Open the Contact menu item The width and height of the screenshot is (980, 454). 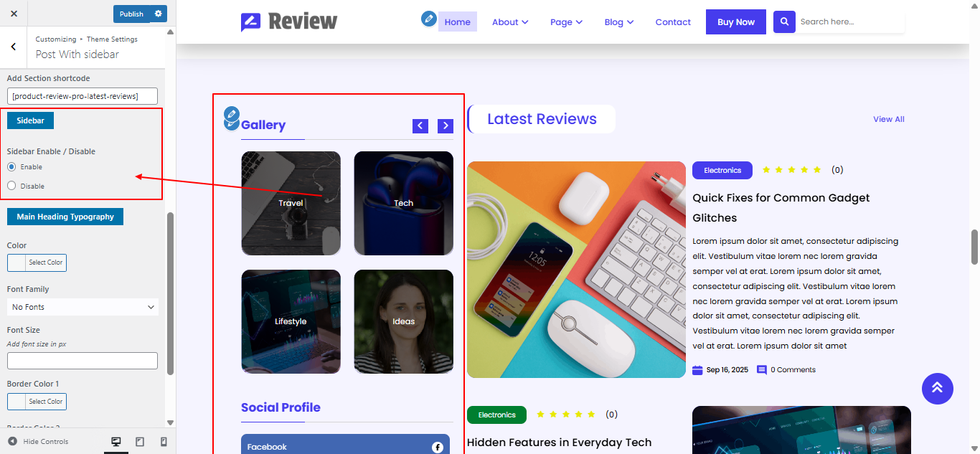(673, 22)
